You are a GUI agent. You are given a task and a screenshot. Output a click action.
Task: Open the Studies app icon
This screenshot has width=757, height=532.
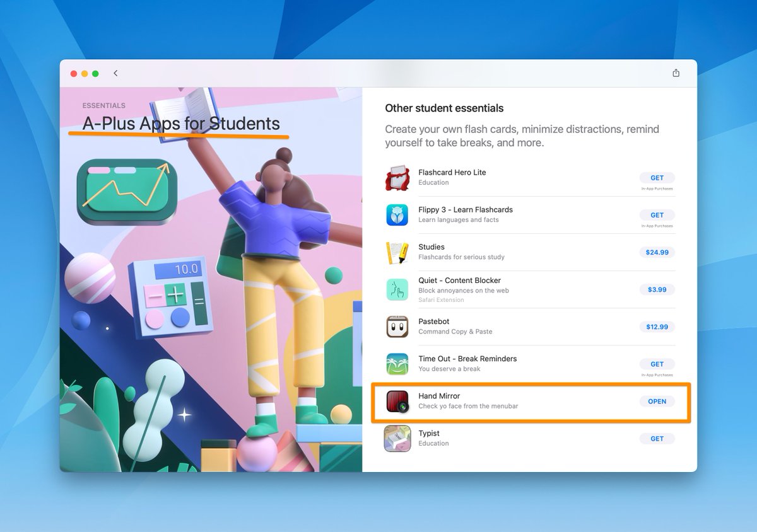(x=397, y=252)
